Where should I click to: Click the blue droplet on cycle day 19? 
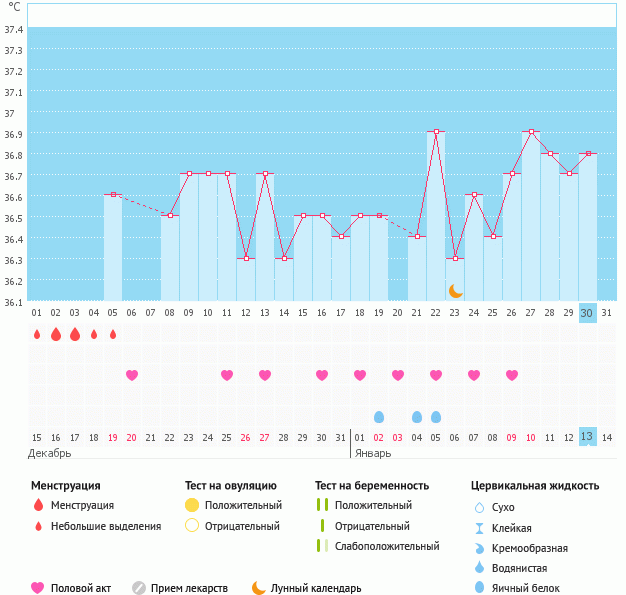pyautogui.click(x=379, y=416)
